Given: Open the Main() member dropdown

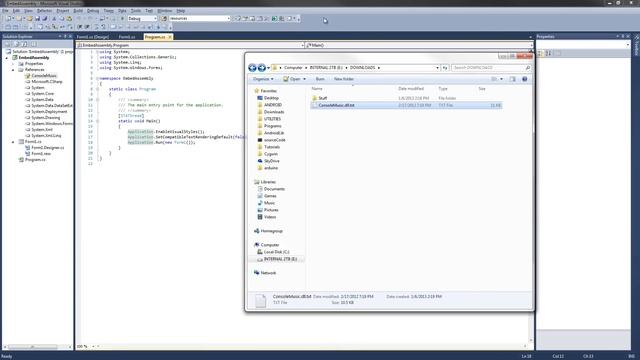Looking at the screenshot, I should (x=531, y=45).
